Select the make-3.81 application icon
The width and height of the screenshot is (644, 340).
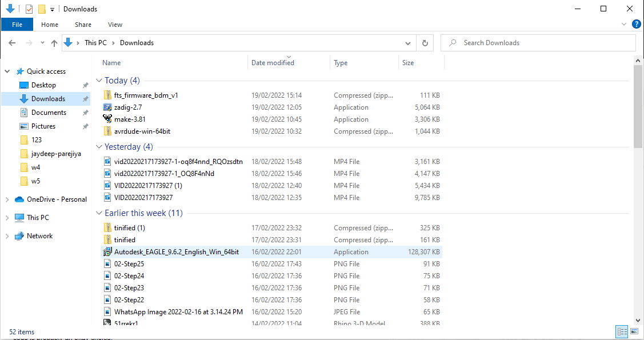coord(107,119)
